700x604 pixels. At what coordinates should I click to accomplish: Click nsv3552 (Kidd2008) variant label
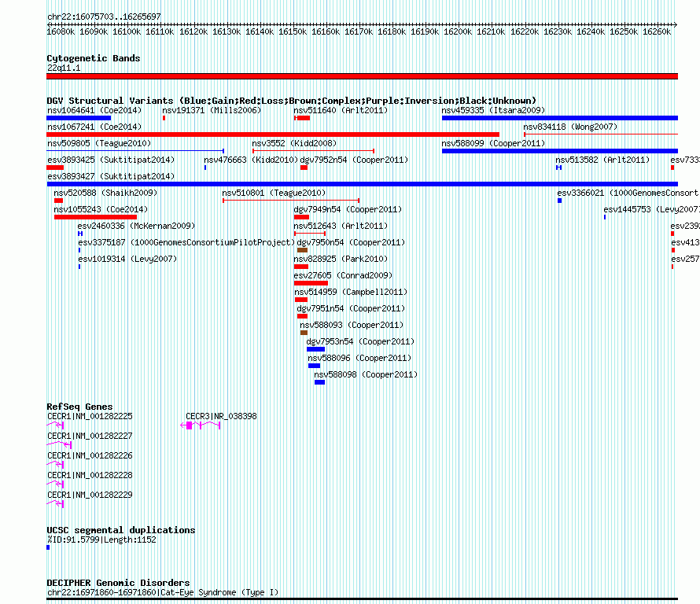pyautogui.click(x=294, y=143)
